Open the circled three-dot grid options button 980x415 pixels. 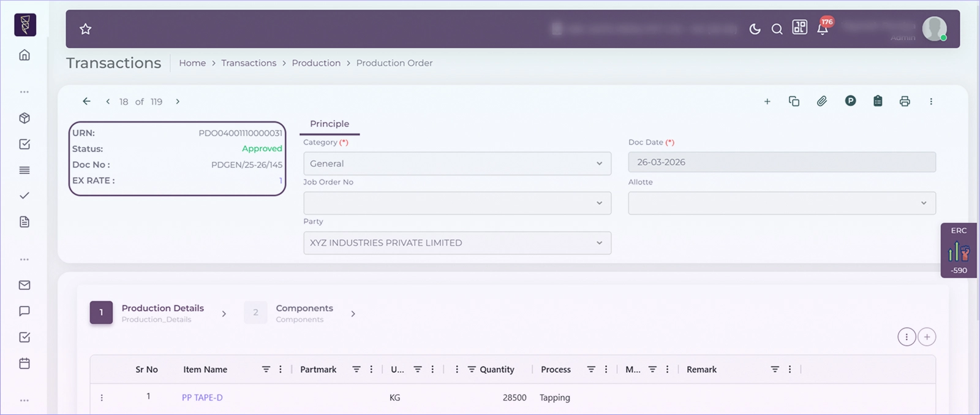[907, 337]
